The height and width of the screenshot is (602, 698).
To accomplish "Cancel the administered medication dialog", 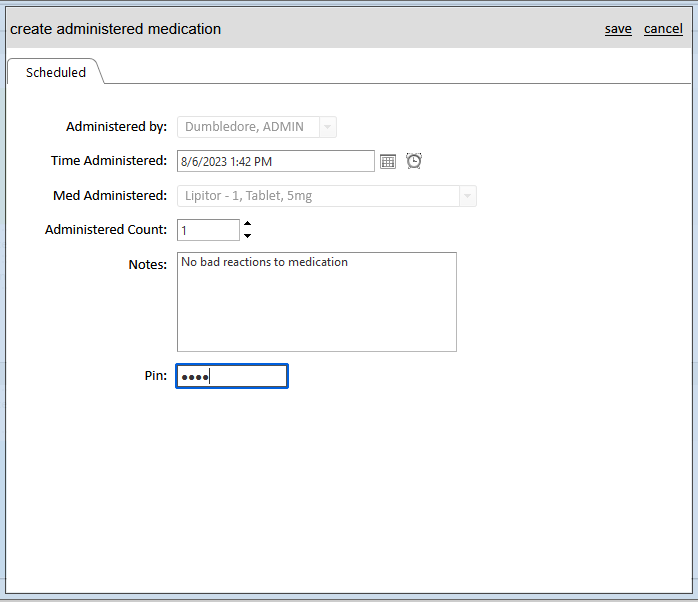I will 663,29.
